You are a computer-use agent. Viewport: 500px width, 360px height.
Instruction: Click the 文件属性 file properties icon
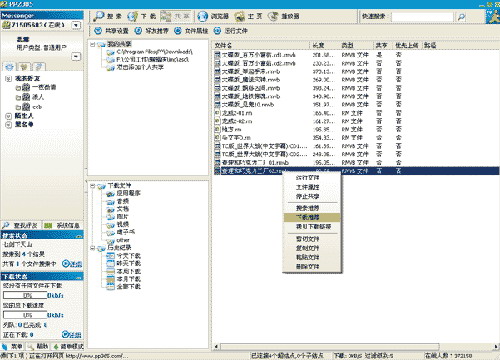[x=178, y=31]
